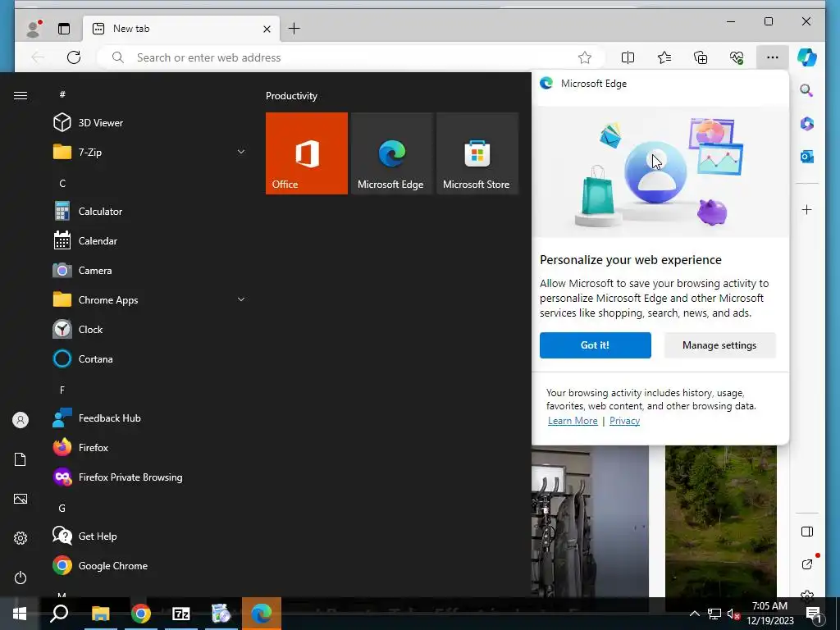
Task: Open Microsoft 365 in the Edge sidebar
Action: (807, 124)
